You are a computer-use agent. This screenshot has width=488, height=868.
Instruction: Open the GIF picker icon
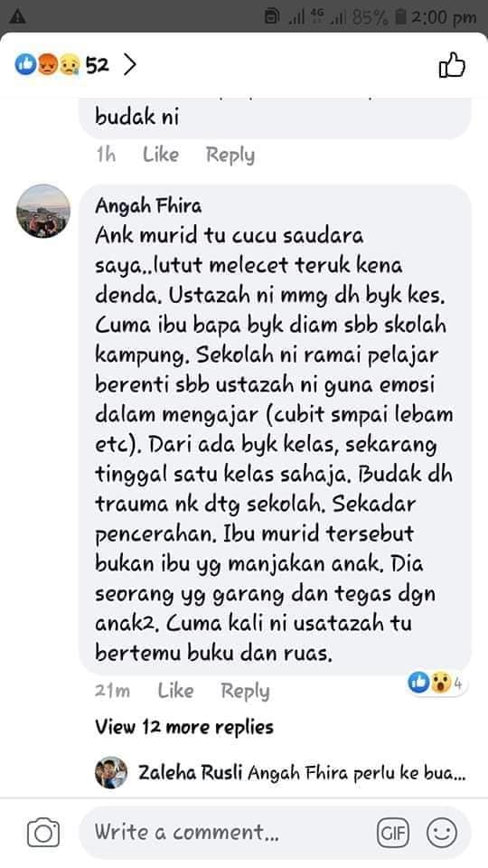[x=393, y=833]
